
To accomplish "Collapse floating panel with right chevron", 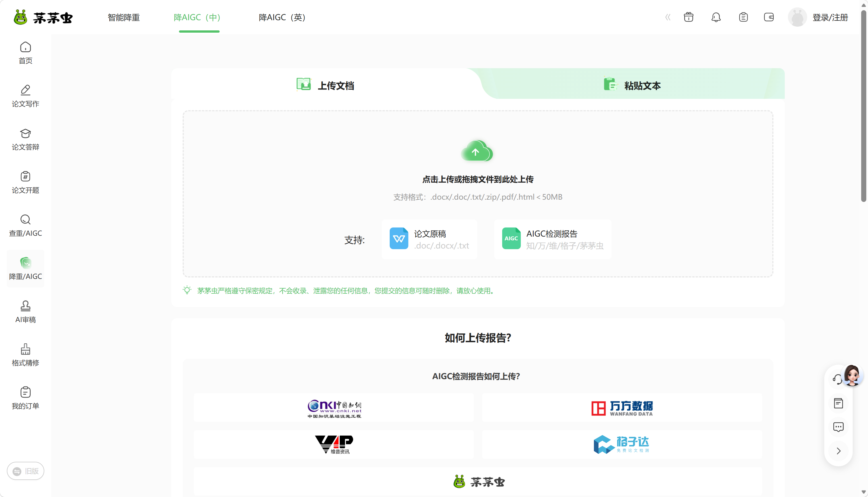I will 838,451.
